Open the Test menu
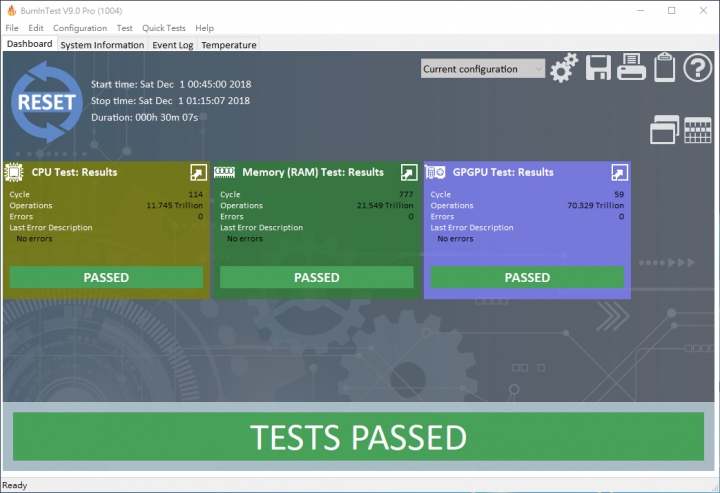This screenshot has width=720, height=493. (124, 28)
